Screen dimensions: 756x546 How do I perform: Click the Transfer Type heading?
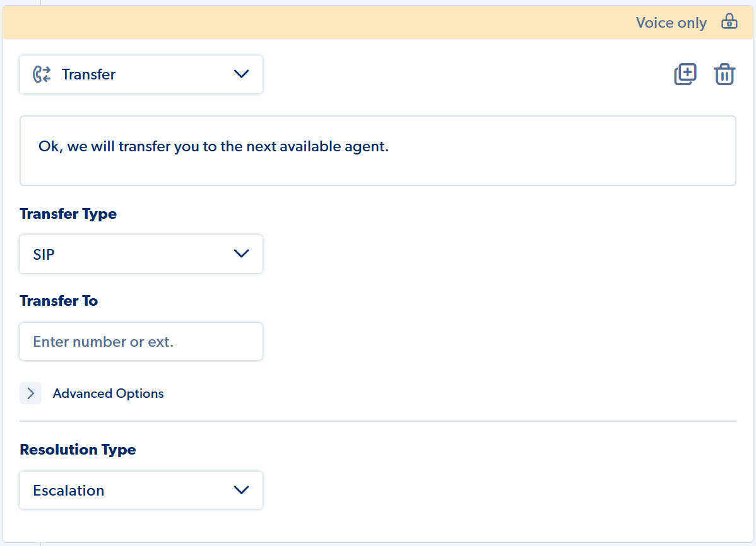pyautogui.click(x=68, y=214)
